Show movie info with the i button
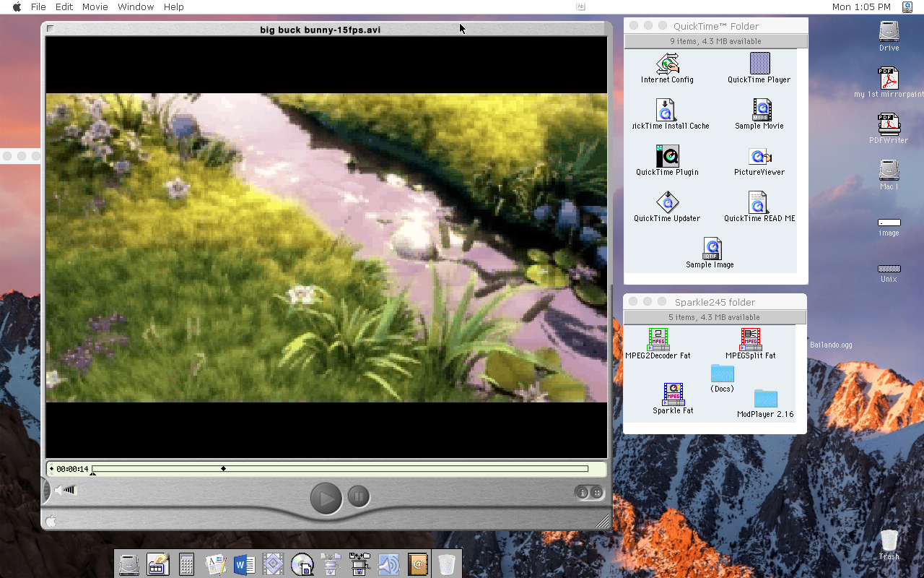 click(x=582, y=493)
